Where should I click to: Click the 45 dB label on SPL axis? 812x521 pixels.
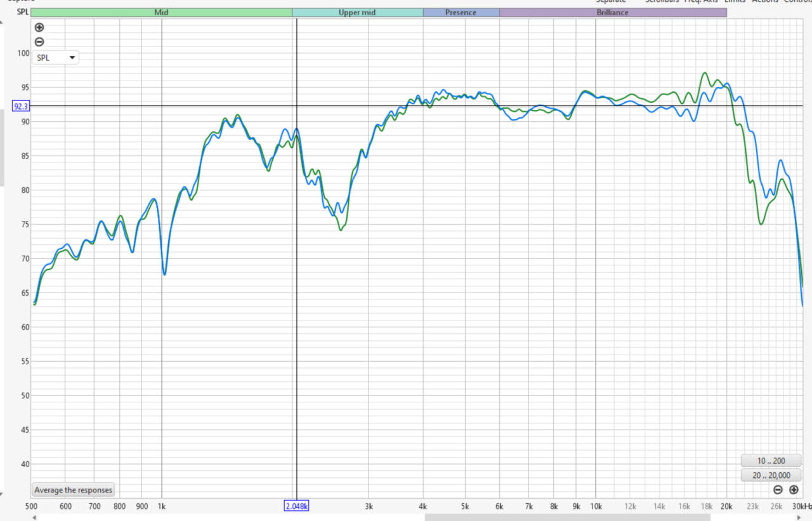click(25, 430)
